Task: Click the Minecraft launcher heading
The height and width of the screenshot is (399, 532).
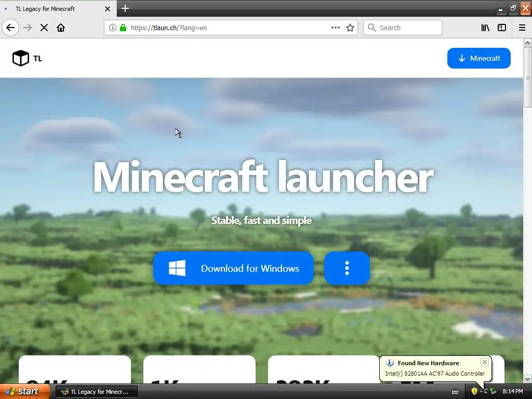Action: (x=263, y=177)
